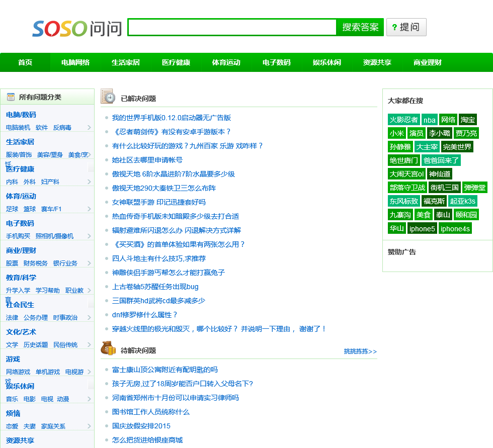493x448 pixels.
Task: Open the 首页 navigation tab
Action: (x=25, y=62)
